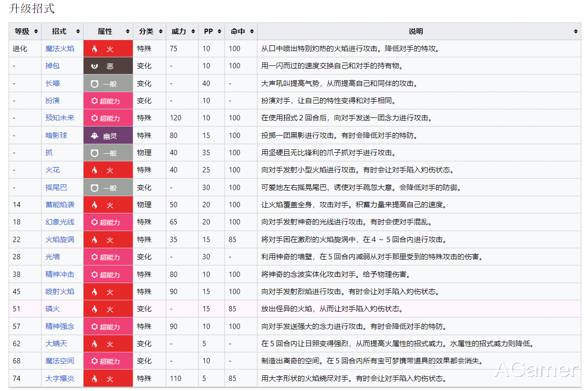Open the 喷射火焰 move link

[60, 292]
